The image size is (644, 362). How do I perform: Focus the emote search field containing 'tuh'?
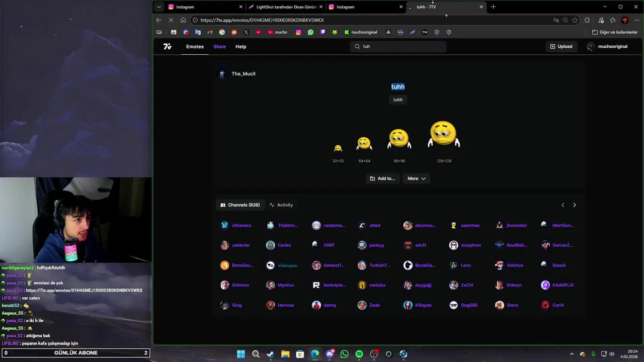coord(398,46)
